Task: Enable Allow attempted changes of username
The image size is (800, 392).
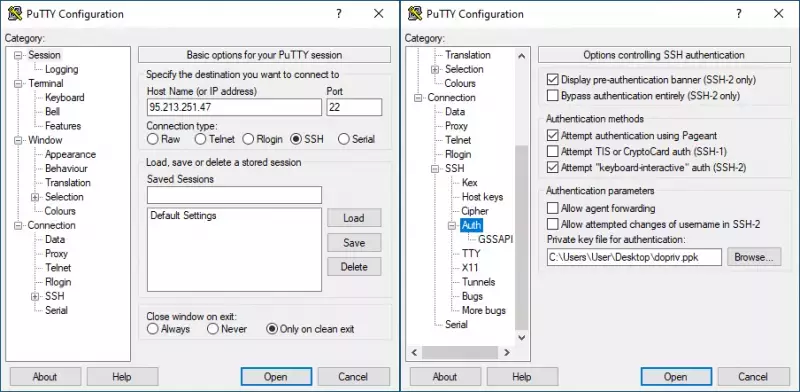Action: coord(552,224)
